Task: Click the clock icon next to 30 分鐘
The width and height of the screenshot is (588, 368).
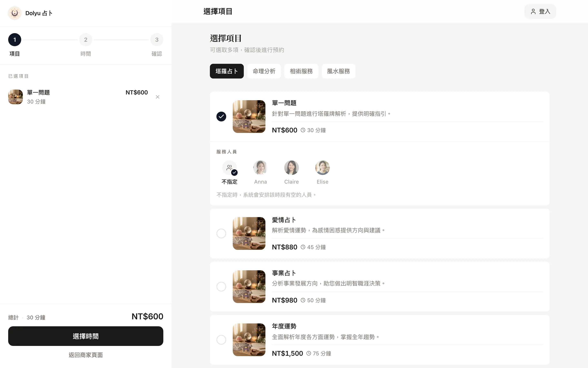Action: click(x=303, y=130)
